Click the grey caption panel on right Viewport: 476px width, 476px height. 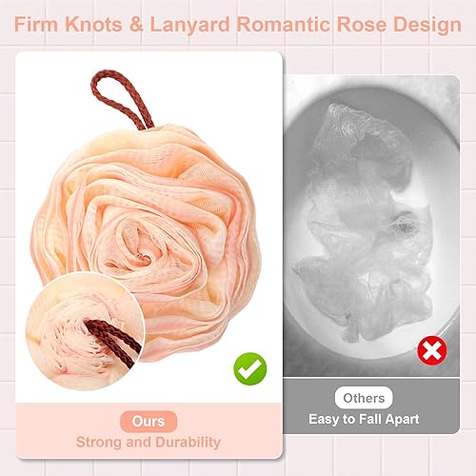click(371, 407)
